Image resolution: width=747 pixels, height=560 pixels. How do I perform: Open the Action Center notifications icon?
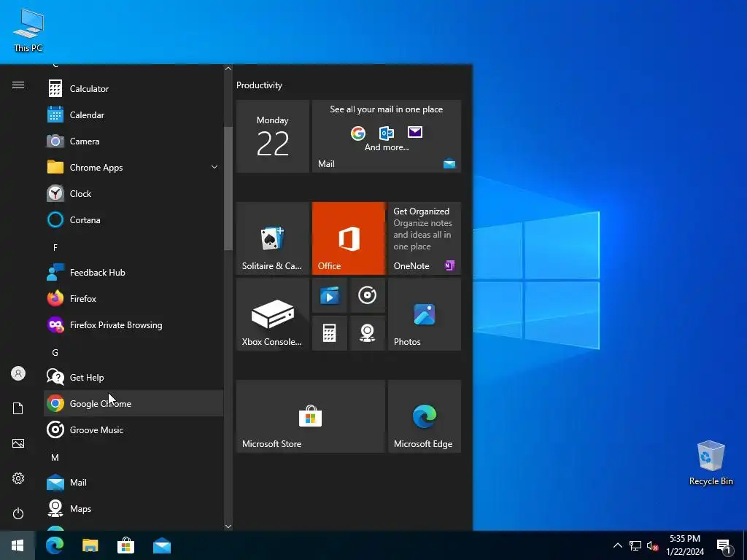pyautogui.click(x=725, y=545)
